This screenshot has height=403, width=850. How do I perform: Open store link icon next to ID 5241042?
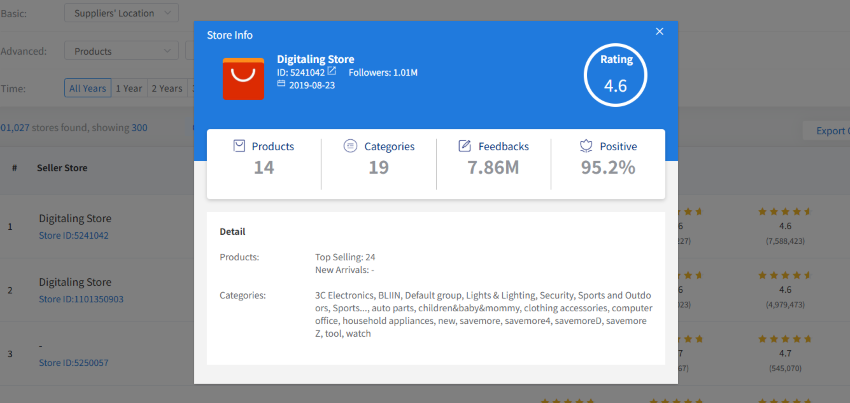point(332,71)
